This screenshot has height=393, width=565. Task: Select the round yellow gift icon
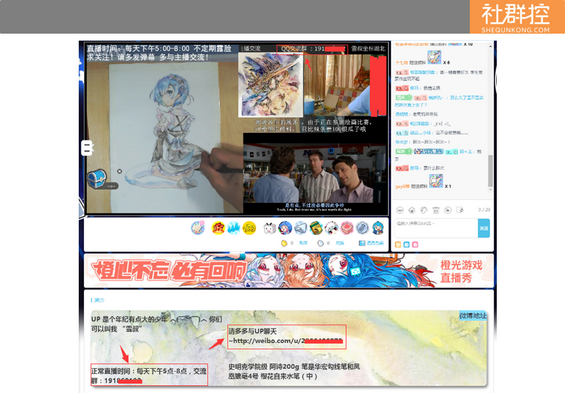pos(249,228)
